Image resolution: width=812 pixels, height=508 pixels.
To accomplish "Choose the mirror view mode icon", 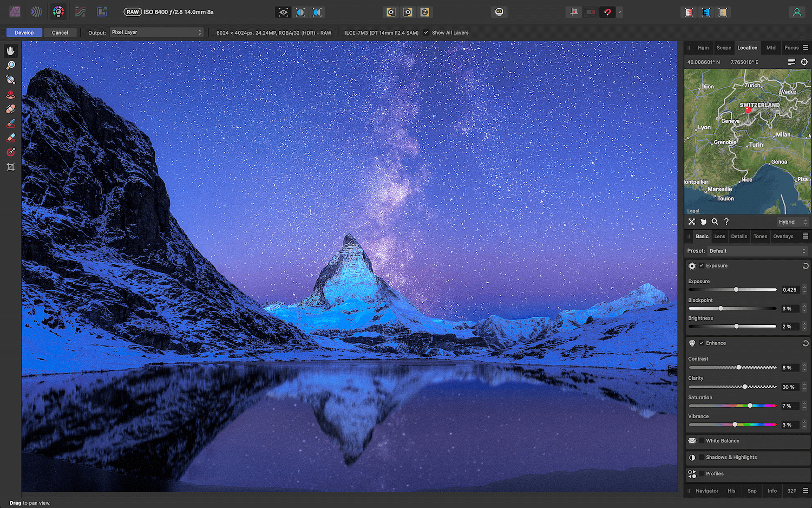I will click(x=318, y=12).
